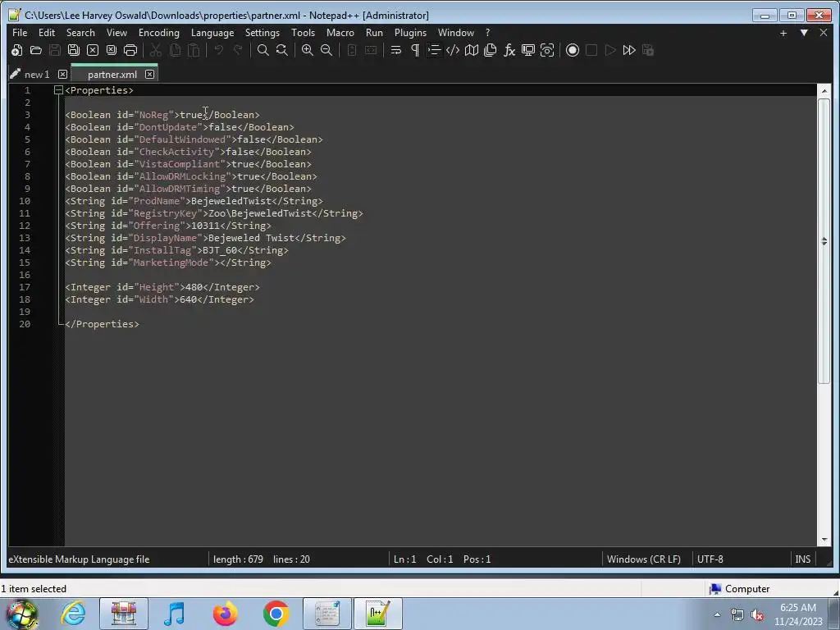Click the Paste clipboard icon
This screenshot has width=840, height=630.
click(x=194, y=50)
